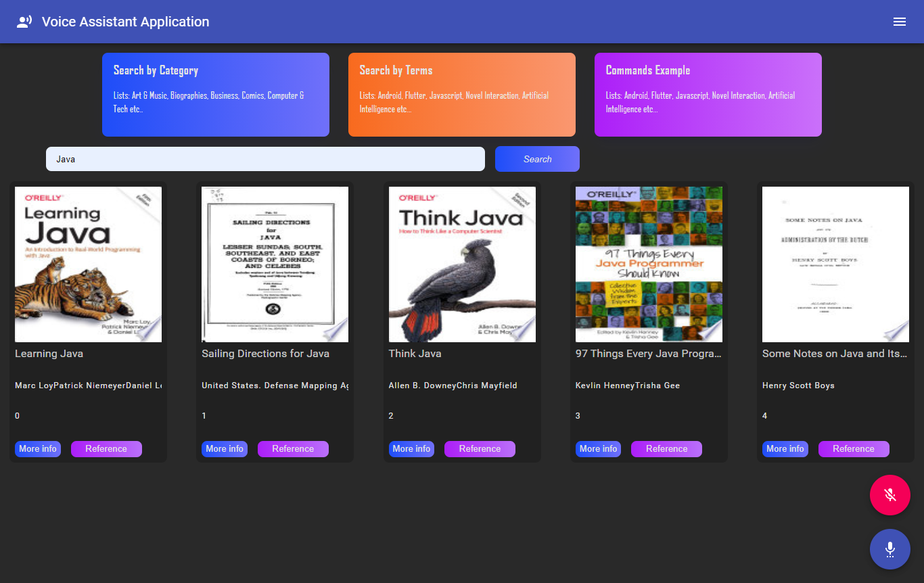Click the Search button
Screen dimensions: 924x583
coord(537,159)
